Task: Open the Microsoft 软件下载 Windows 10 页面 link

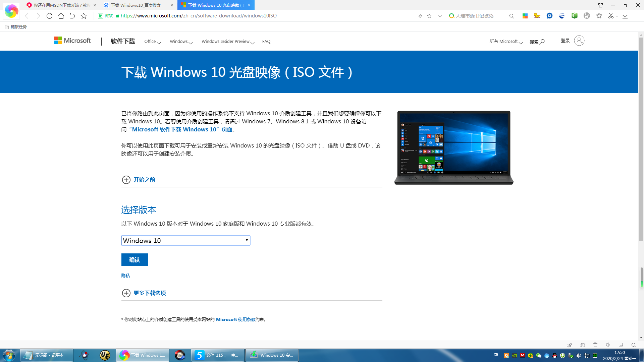Action: 181,129
